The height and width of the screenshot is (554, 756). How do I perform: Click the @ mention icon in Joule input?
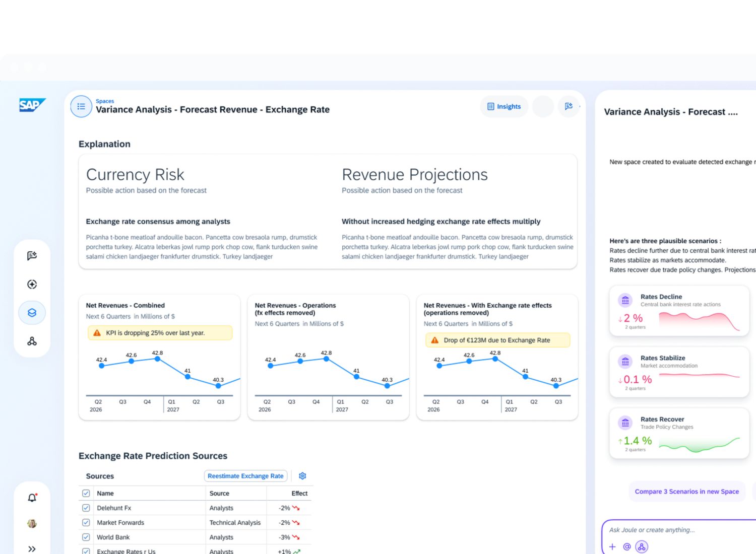tap(627, 547)
